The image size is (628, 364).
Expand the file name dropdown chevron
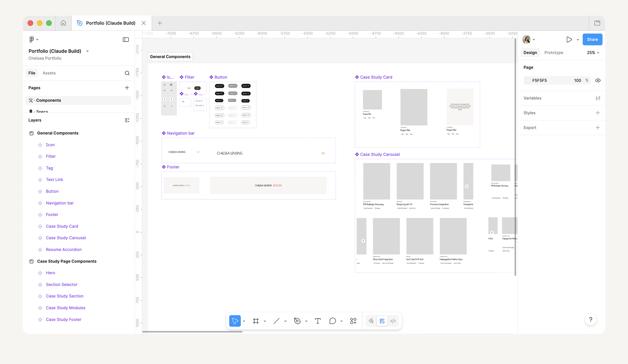point(87,51)
